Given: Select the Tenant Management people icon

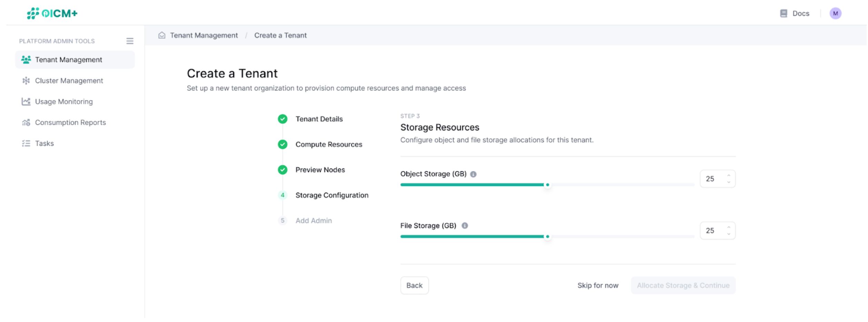Looking at the screenshot, I should pyautogui.click(x=26, y=59).
